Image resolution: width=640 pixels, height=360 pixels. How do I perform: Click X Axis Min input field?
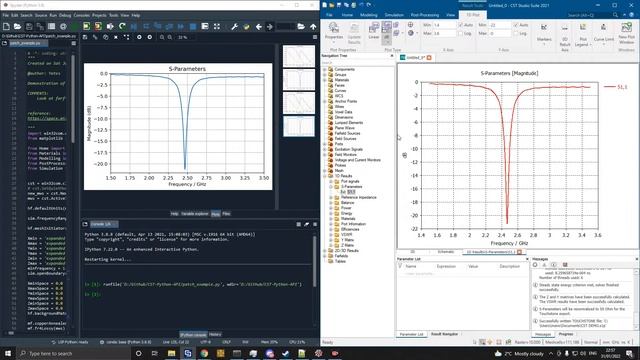tap(444, 25)
